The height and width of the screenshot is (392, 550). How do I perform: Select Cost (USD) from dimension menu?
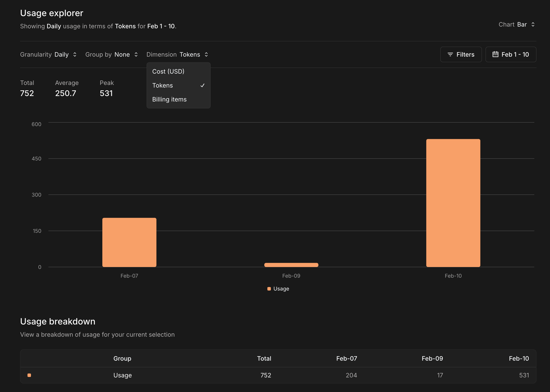[x=168, y=71]
